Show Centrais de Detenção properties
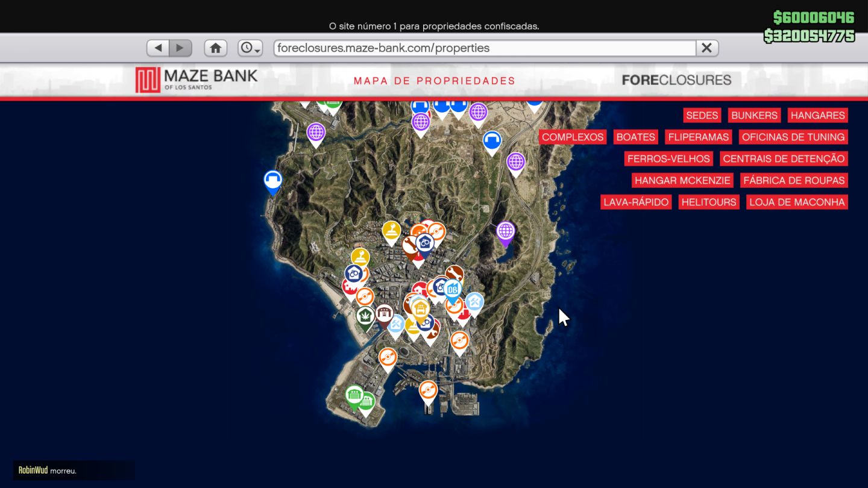868x488 pixels. [x=784, y=158]
